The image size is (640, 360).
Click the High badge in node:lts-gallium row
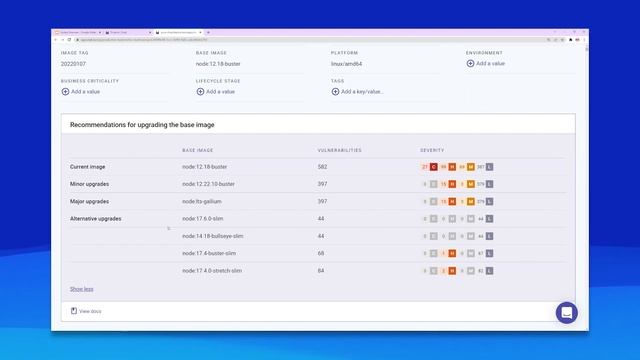452,202
